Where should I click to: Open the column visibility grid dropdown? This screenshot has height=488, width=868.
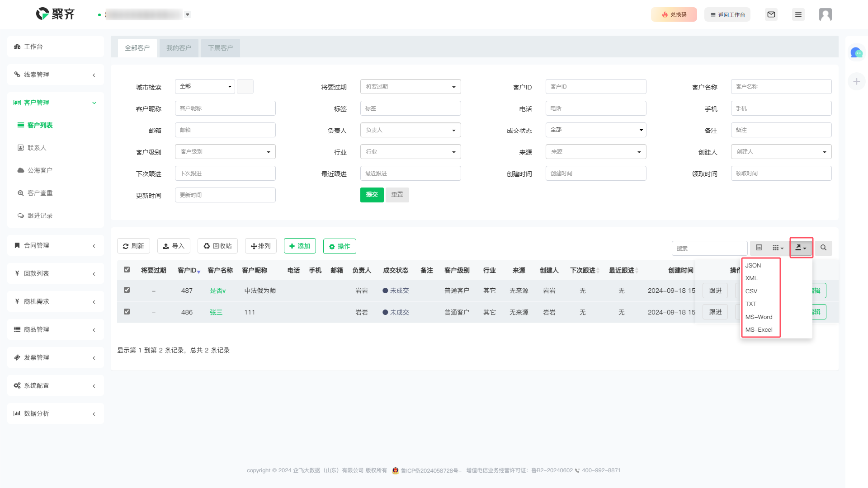pos(778,248)
